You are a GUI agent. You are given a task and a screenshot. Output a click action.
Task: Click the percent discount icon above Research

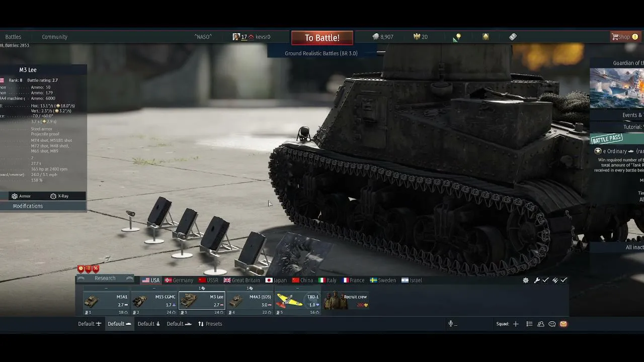pos(95,269)
